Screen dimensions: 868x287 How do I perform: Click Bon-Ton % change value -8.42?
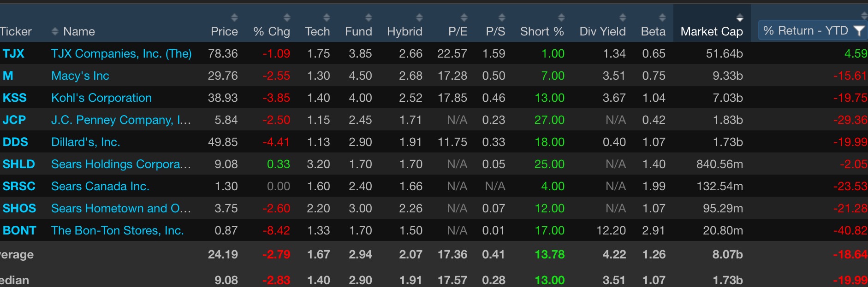(x=276, y=230)
